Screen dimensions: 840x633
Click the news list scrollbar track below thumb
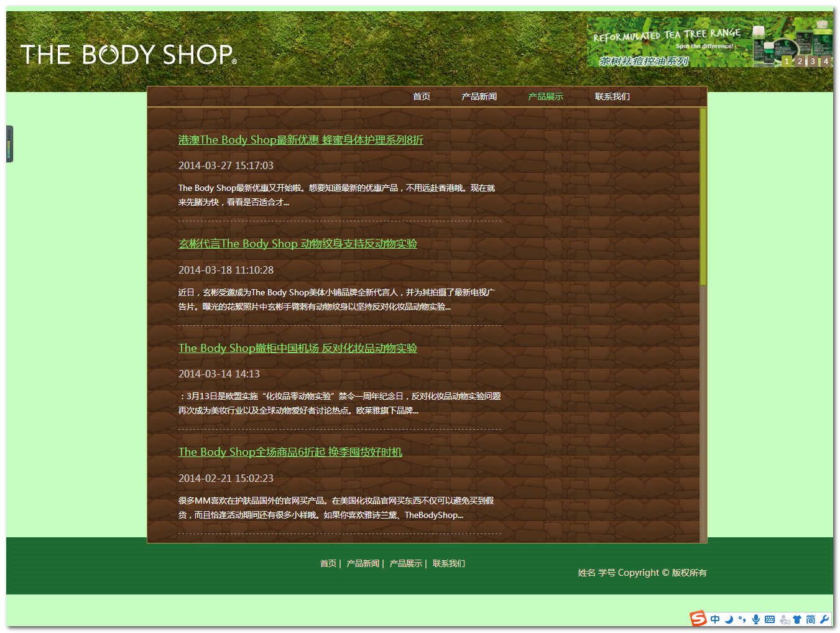point(703,414)
